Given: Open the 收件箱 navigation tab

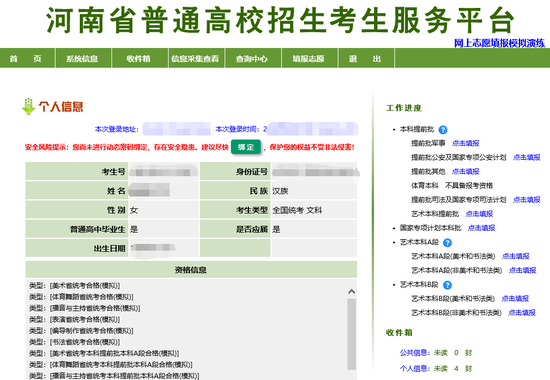Looking at the screenshot, I should click(139, 59).
